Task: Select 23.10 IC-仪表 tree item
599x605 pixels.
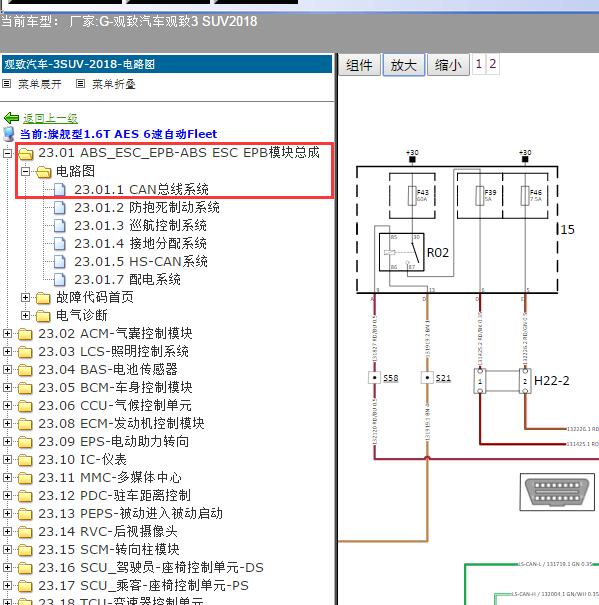Action: pos(82,460)
